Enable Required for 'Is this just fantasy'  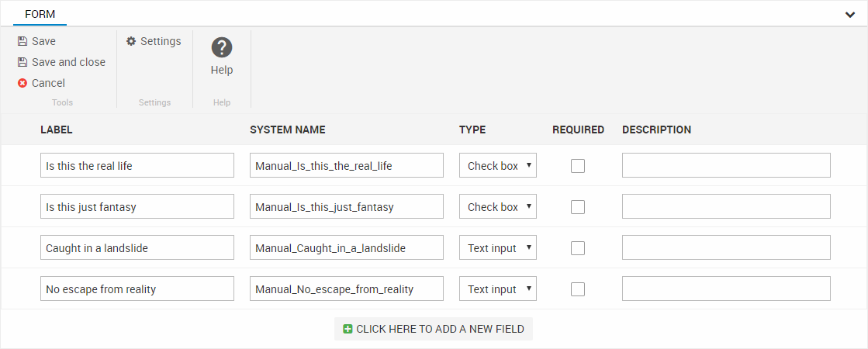578,207
